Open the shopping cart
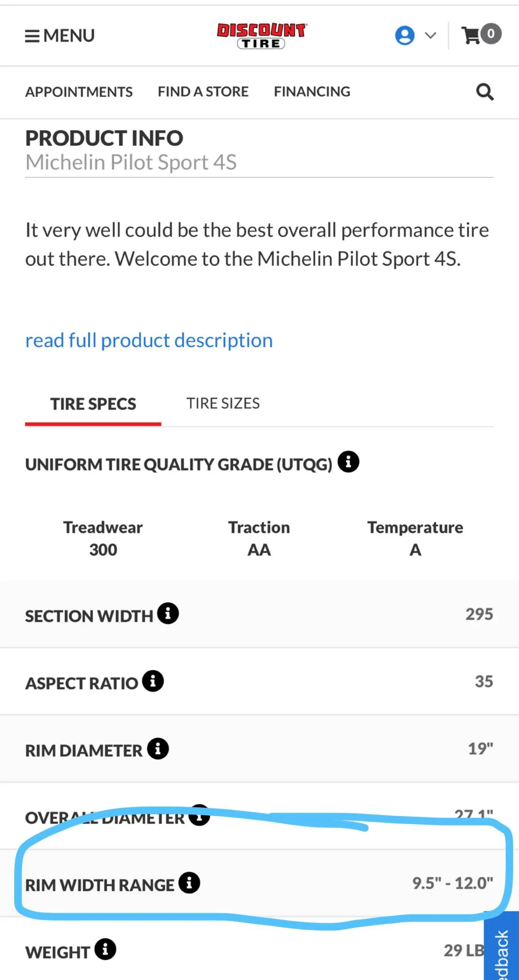This screenshot has height=980, width=519. [x=481, y=34]
